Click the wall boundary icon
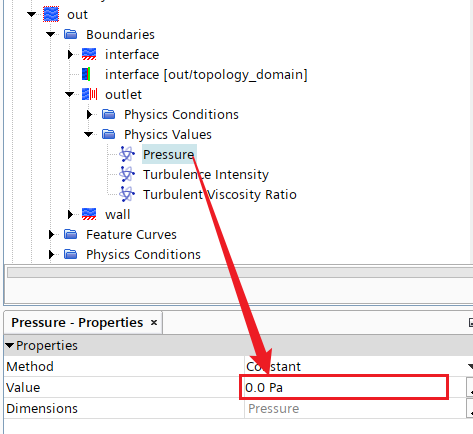Screen dimensions: 473x434 click(89, 214)
